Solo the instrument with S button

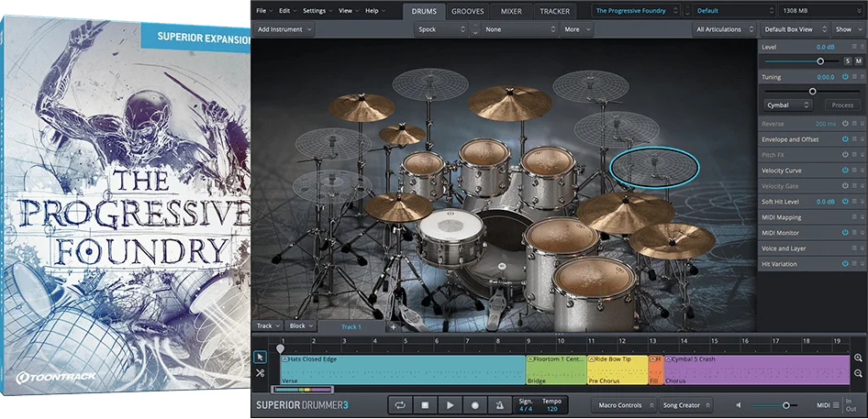[x=848, y=61]
